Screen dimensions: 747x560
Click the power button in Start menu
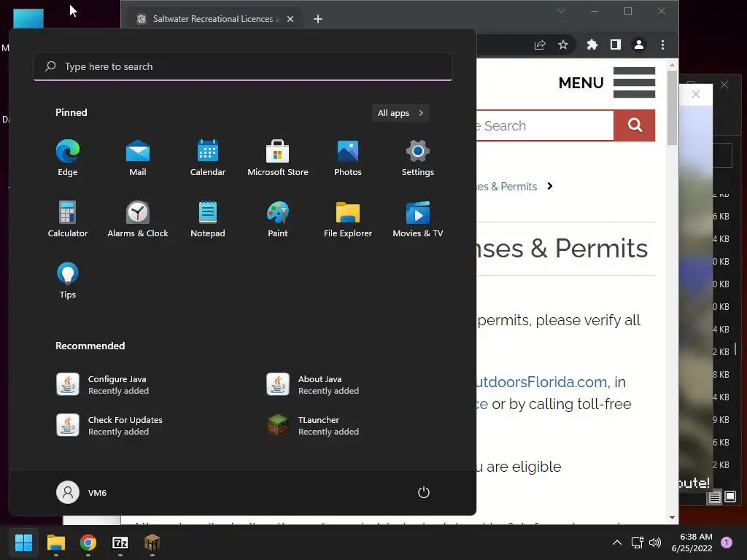[424, 492]
